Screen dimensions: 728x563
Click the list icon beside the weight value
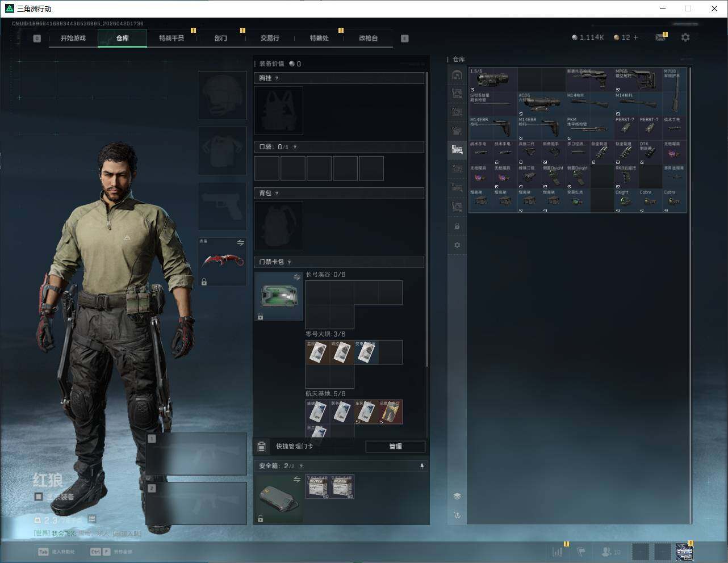click(92, 519)
